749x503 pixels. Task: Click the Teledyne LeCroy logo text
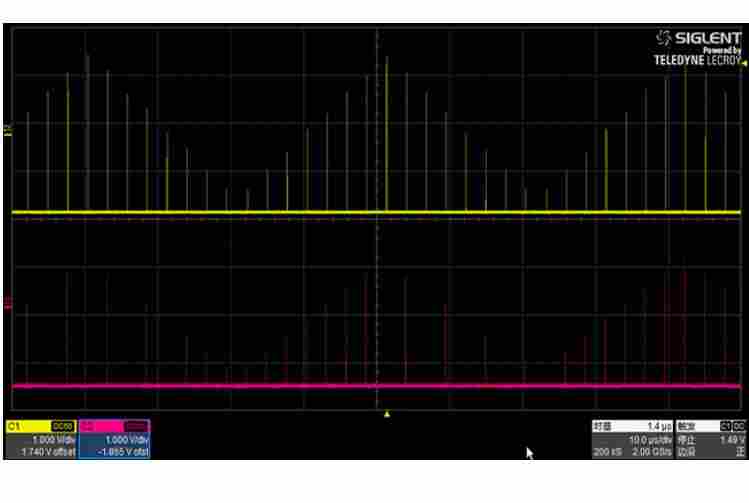698,60
